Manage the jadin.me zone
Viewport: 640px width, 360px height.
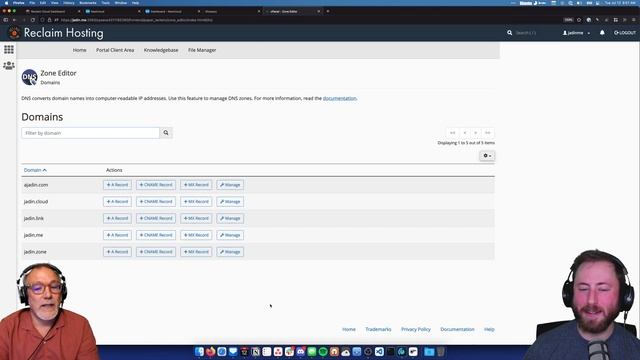click(230, 235)
